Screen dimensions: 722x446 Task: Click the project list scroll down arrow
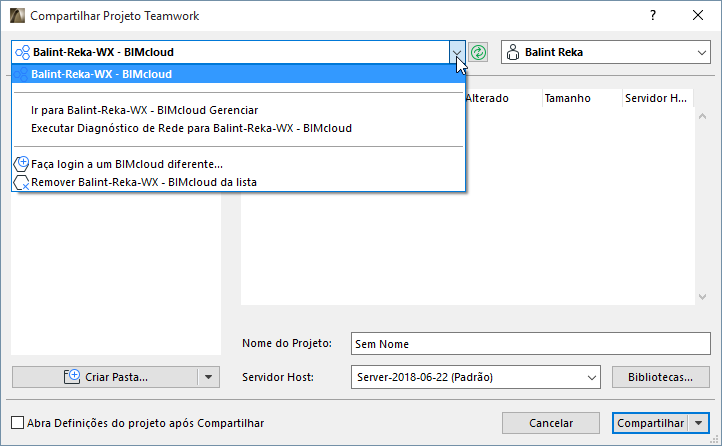pyautogui.click(x=702, y=297)
